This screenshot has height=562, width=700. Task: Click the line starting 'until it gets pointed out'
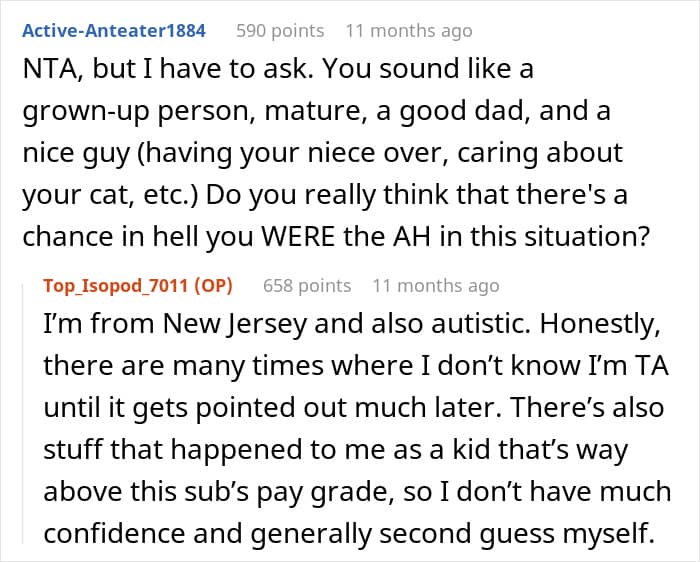[x=354, y=408]
